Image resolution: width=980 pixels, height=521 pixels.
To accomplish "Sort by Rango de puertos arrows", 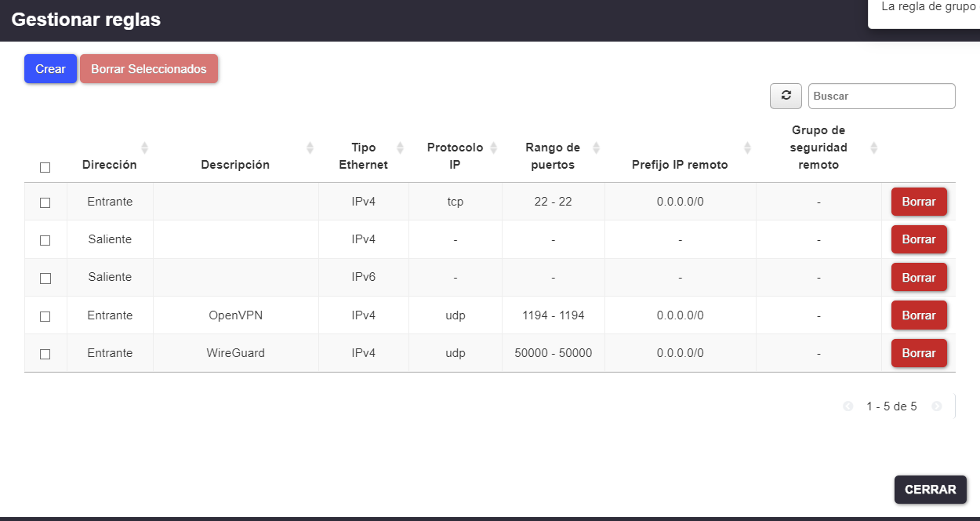I will click(x=596, y=148).
